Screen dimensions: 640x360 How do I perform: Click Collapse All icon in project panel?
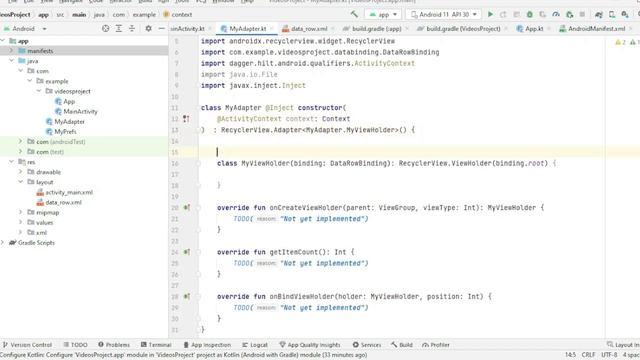pyautogui.click(x=132, y=29)
